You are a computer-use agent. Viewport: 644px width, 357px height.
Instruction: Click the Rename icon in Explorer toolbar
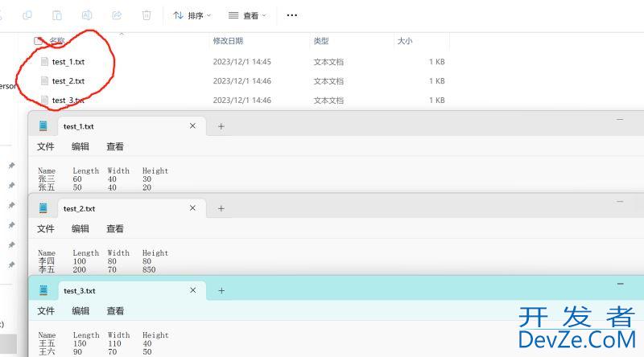[x=87, y=15]
